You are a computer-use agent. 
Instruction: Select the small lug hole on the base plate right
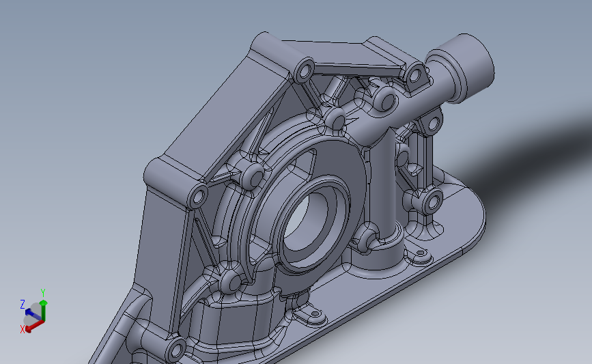click(420, 253)
